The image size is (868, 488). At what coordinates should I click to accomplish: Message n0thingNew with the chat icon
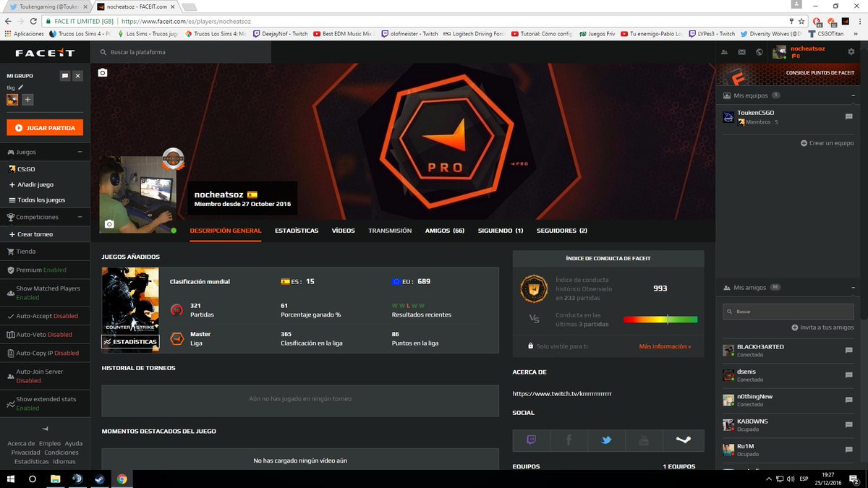tap(848, 401)
